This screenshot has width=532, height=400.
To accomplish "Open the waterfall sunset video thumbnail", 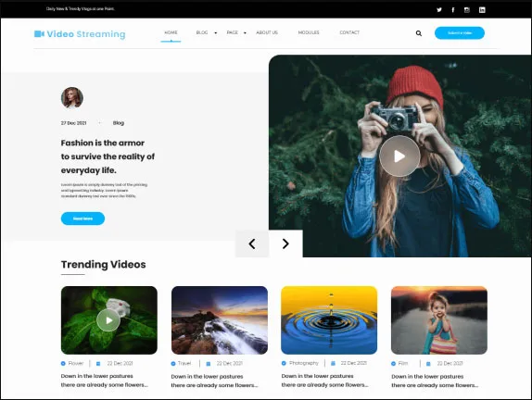I will pyautogui.click(x=220, y=320).
